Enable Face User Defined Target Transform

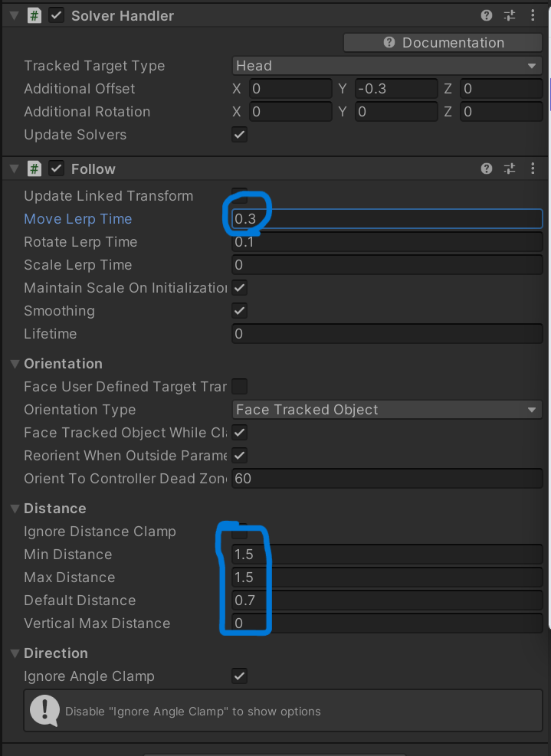click(x=240, y=387)
